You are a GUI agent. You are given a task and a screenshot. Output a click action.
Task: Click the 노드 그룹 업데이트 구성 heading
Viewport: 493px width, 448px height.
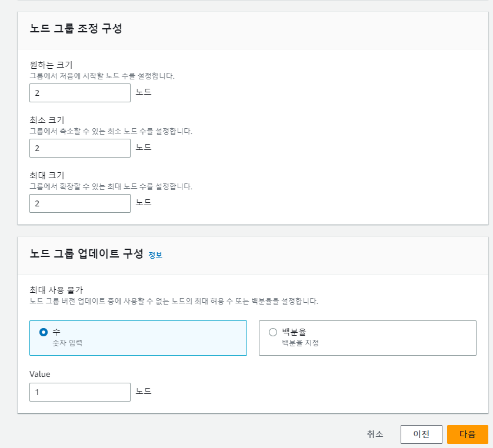coord(86,254)
